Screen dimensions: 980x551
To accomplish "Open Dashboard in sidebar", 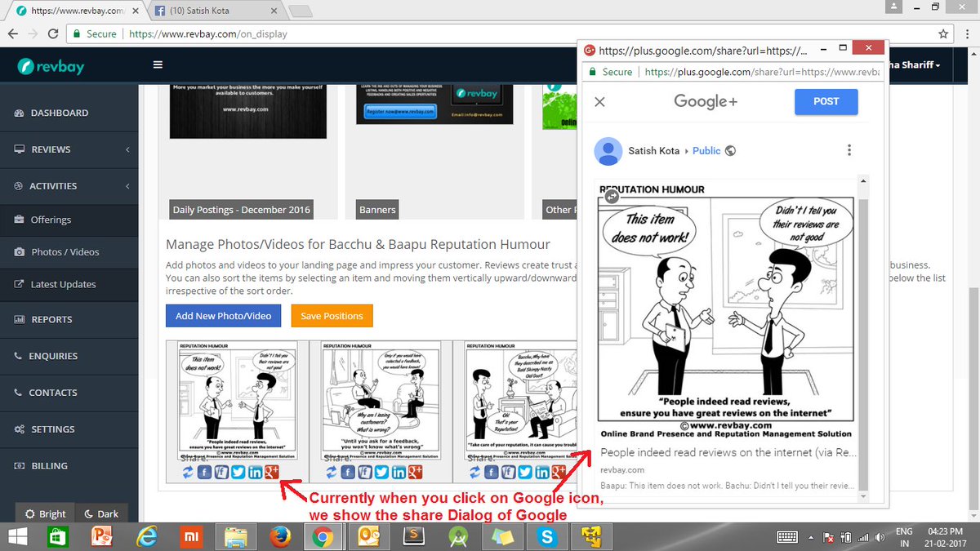I will 69,113.
